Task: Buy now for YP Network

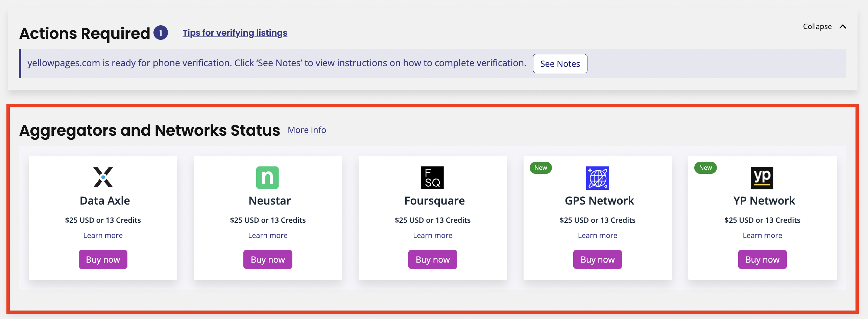Action: (762, 260)
